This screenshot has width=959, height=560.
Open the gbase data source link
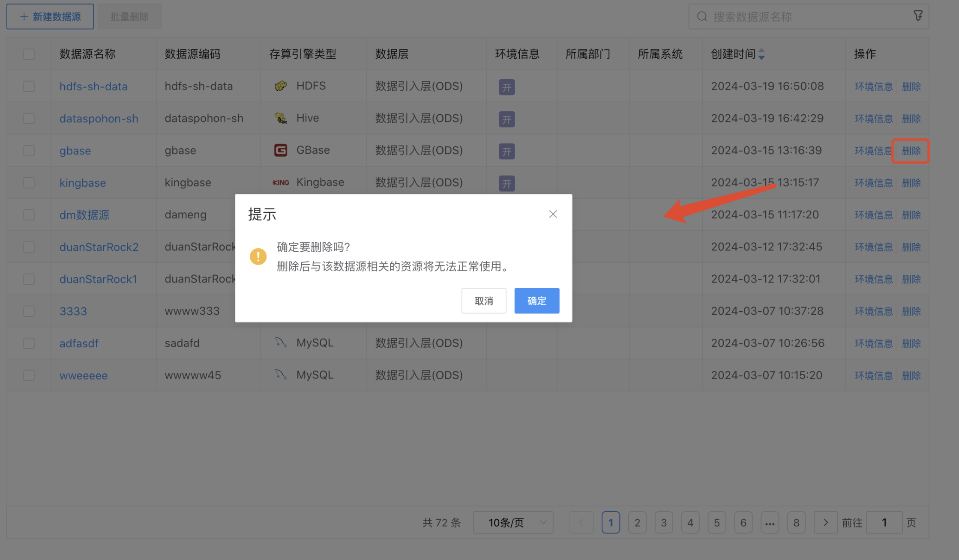pyautogui.click(x=75, y=150)
